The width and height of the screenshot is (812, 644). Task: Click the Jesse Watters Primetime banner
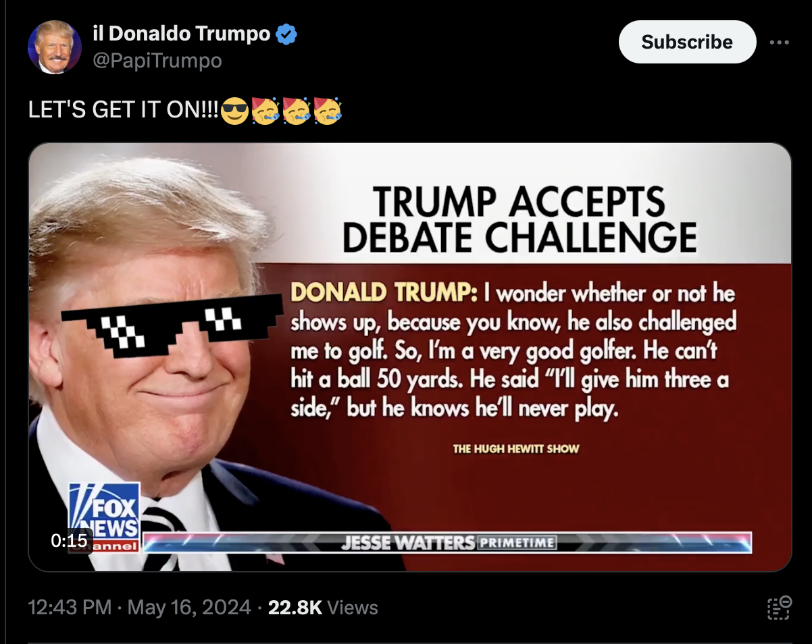[448, 543]
